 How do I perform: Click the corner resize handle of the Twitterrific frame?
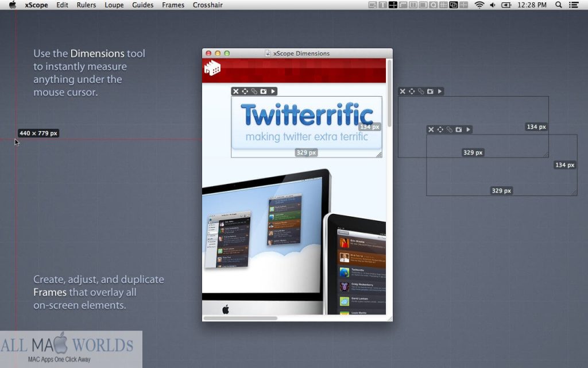pos(379,155)
